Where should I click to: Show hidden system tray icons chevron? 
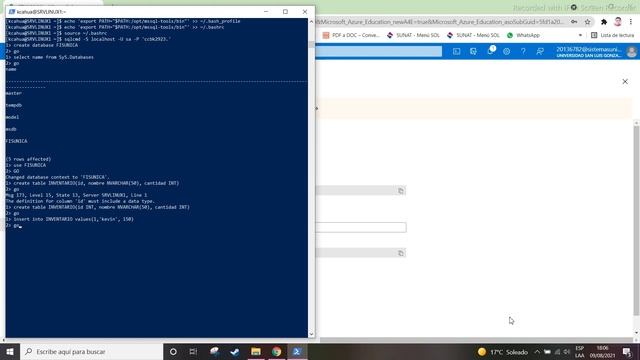[537, 352]
